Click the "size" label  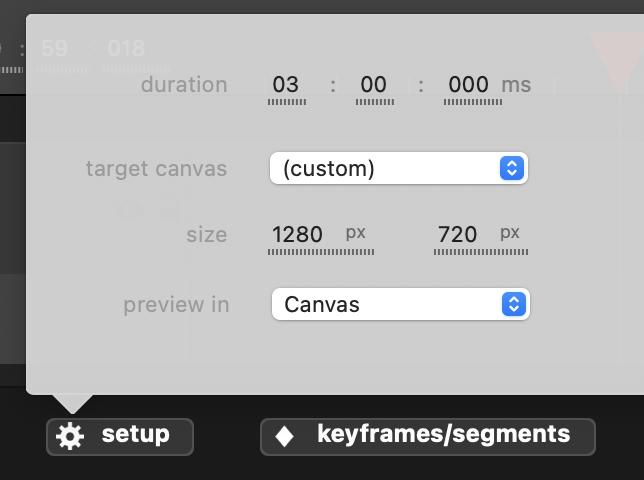[x=206, y=235]
